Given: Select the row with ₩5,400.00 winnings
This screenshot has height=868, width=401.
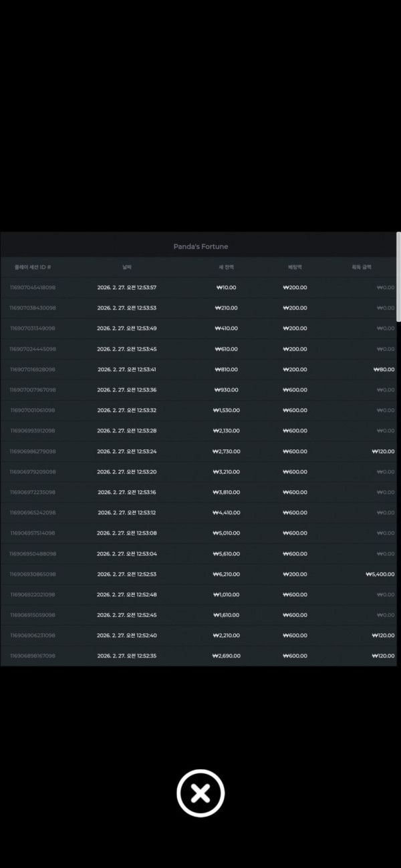Looking at the screenshot, I should tap(198, 574).
